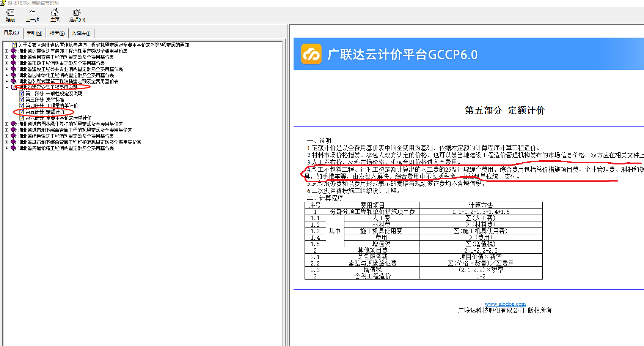Screen dimensions: 644x346
Task: Go back with the 上一步 toolbar icon
Action: pos(32,15)
